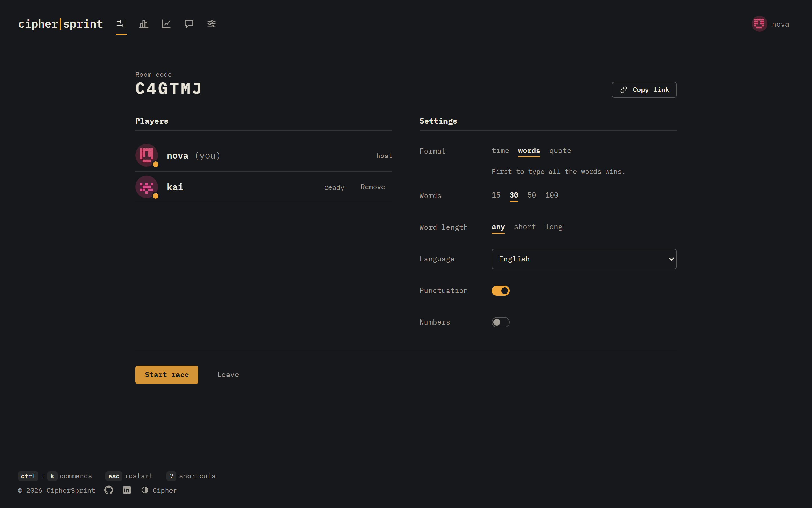Choose any word length

click(x=498, y=227)
